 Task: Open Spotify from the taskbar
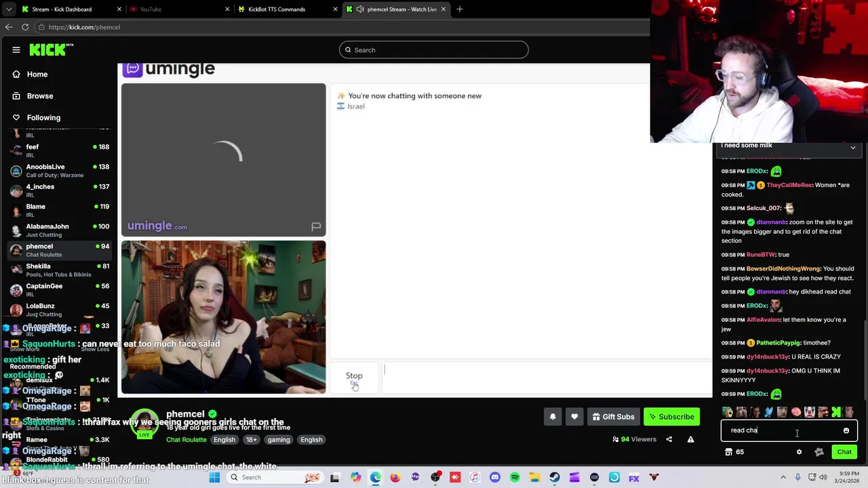tap(515, 477)
